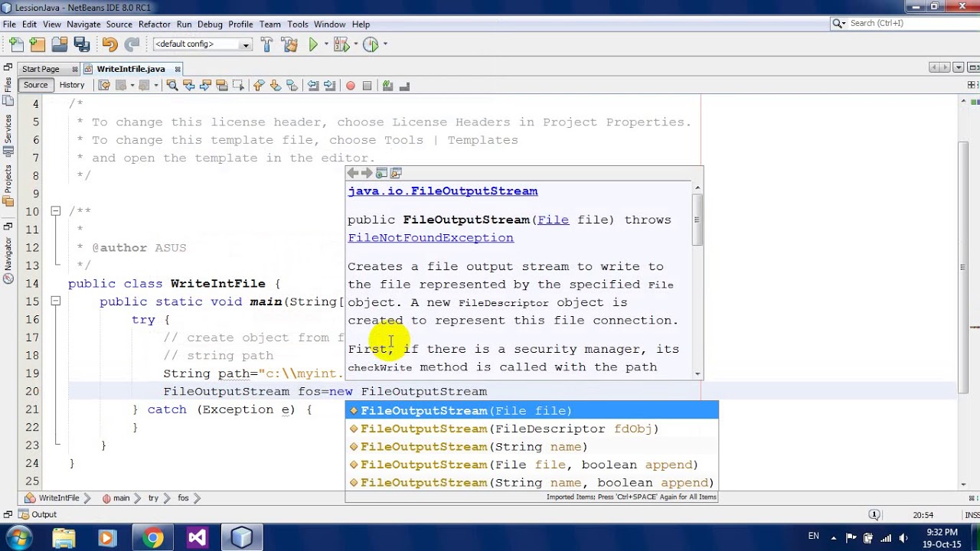The width and height of the screenshot is (980, 551).
Task: Click Find Next Occurrence editor icon
Action: click(x=205, y=85)
